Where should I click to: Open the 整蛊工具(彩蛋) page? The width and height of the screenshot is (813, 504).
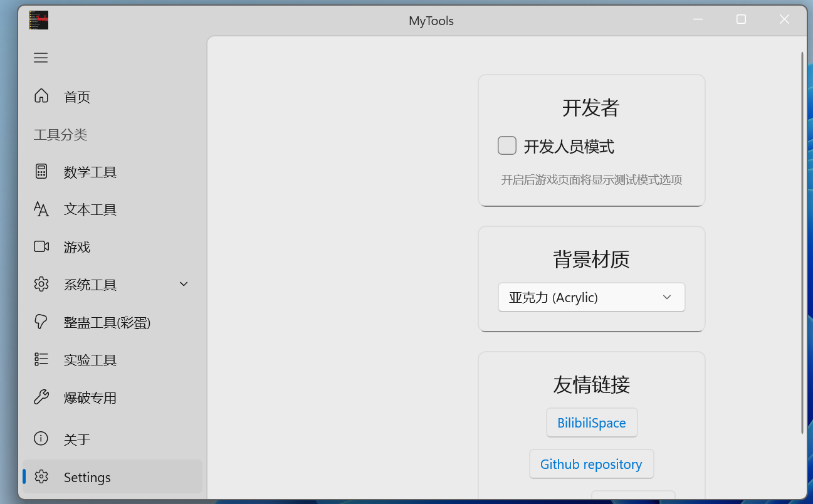tap(113, 322)
